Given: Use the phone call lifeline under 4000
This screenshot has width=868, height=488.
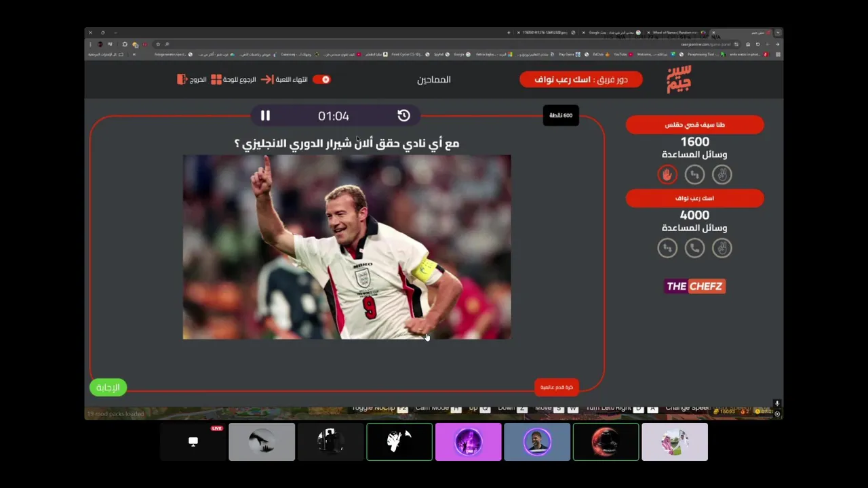Looking at the screenshot, I should (x=694, y=248).
